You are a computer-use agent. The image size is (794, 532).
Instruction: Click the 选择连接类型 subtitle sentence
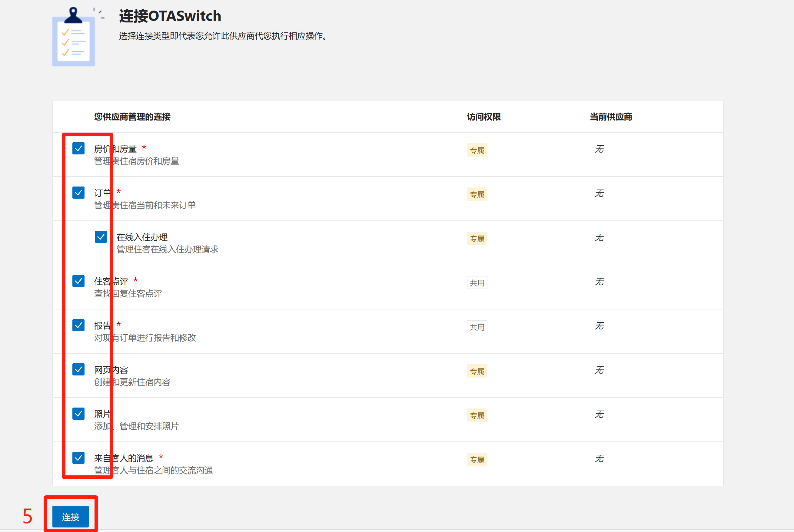(223, 36)
